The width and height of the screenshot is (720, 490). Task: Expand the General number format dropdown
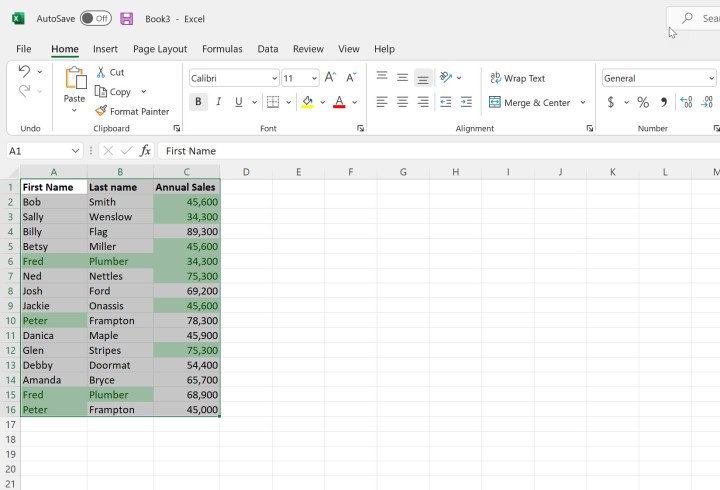tap(711, 78)
